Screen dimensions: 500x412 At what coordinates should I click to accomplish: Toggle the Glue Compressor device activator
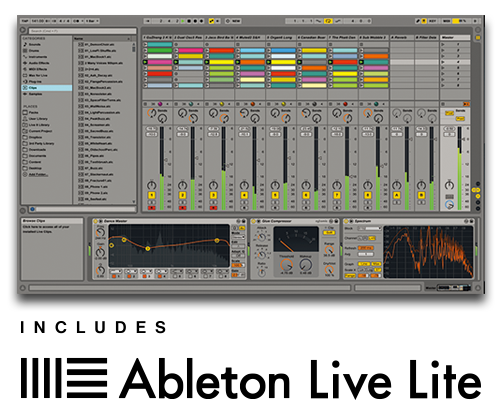(x=253, y=221)
